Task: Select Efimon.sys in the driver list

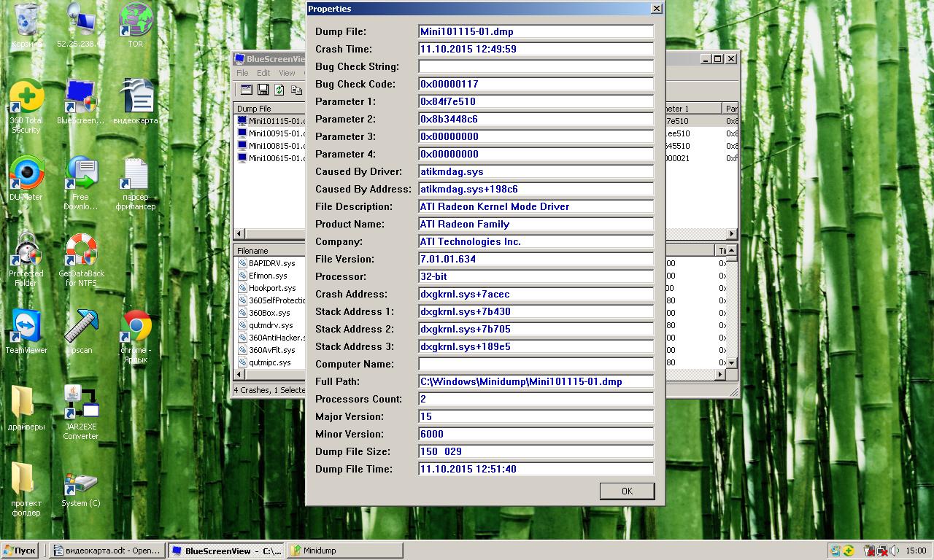Action: 268,276
